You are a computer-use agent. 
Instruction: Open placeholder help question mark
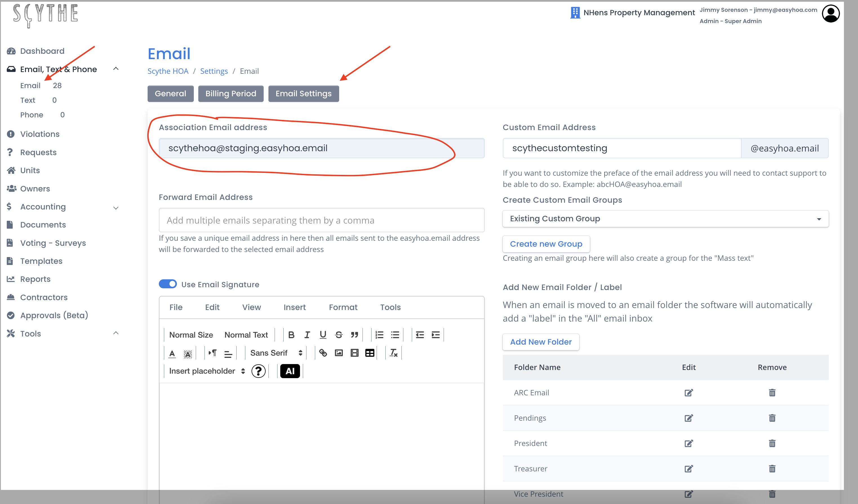(258, 371)
